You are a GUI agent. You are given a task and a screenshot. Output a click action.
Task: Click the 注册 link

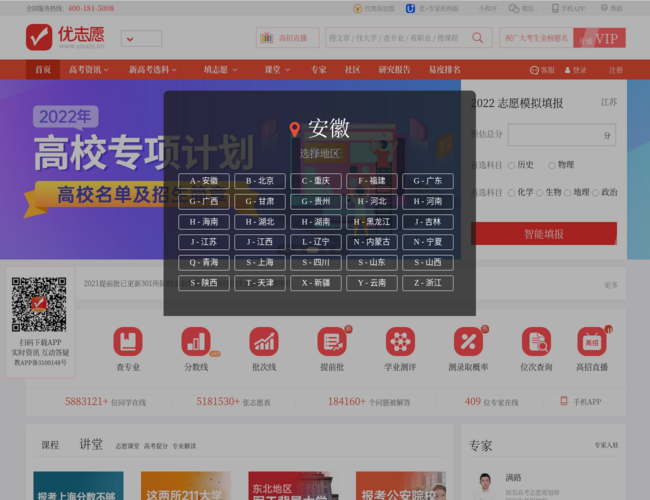tap(616, 70)
